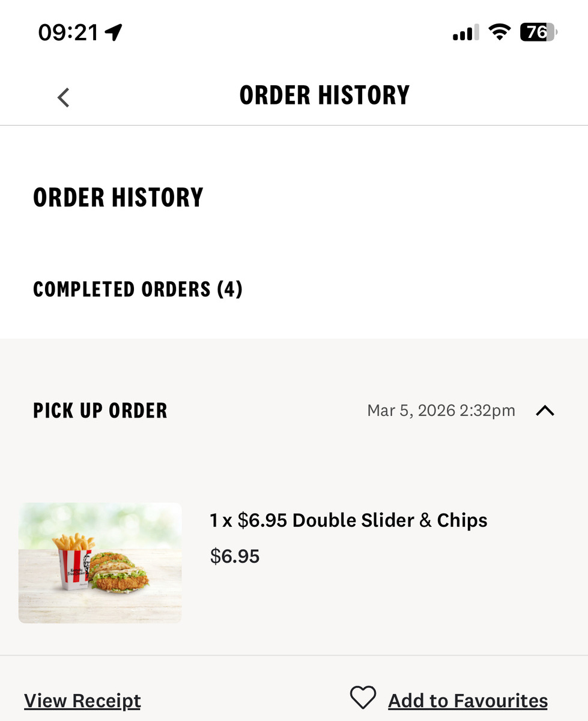Click the heart favourite icon
This screenshot has height=721, width=588.
(x=363, y=698)
